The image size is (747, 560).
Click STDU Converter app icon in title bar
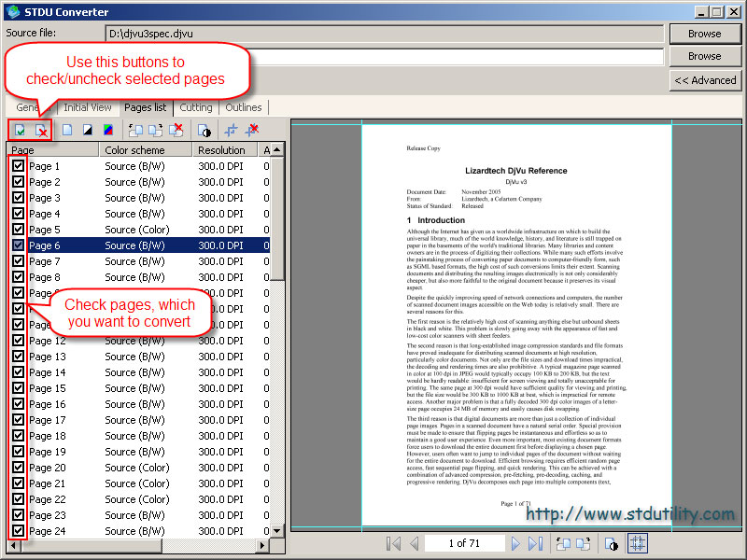[13, 11]
